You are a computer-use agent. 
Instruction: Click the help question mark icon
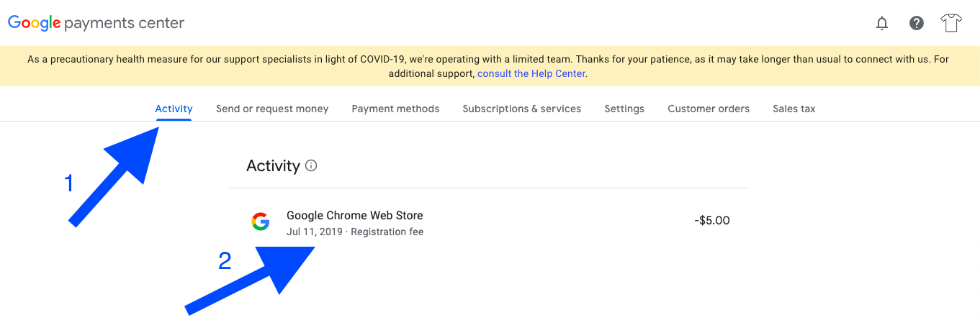click(x=917, y=24)
